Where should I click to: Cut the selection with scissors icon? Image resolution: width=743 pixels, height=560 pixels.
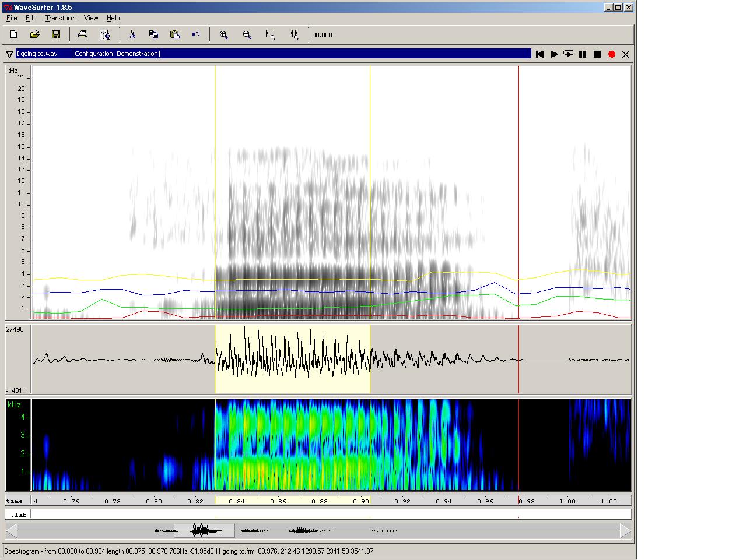pyautogui.click(x=133, y=35)
